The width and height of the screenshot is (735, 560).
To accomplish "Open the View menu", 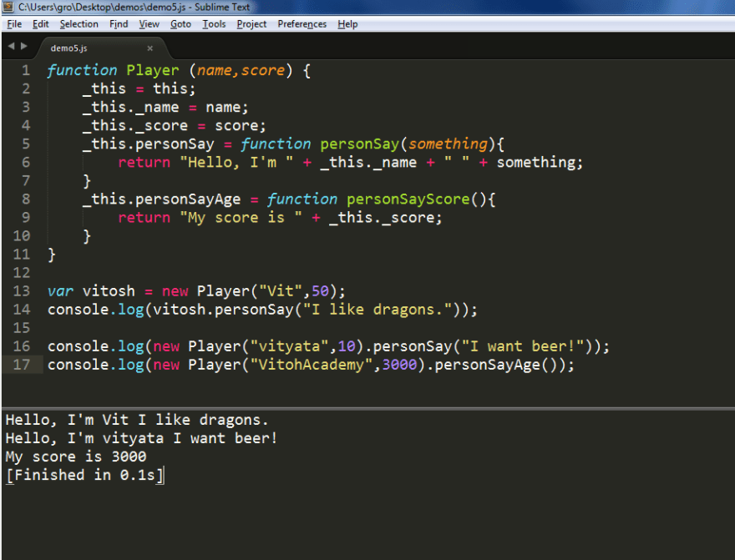I will click(149, 24).
